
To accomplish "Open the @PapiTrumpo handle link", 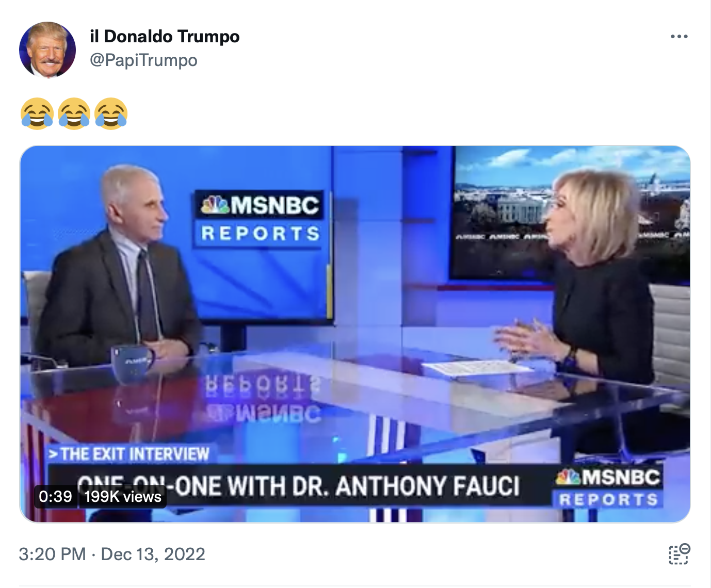I will pyautogui.click(x=143, y=60).
